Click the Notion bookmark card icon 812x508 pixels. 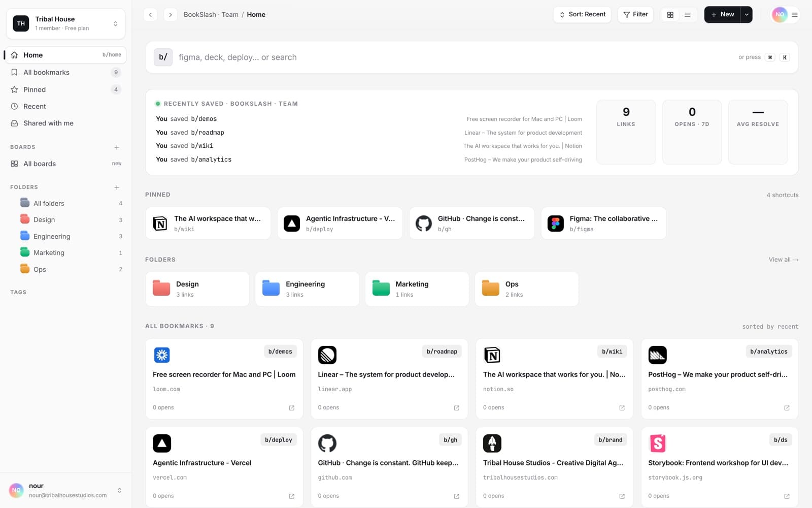(492, 355)
